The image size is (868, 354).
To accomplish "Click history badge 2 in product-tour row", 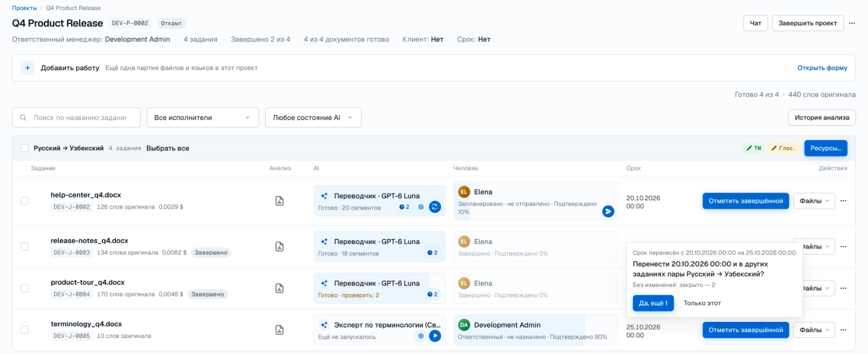I will (432, 294).
